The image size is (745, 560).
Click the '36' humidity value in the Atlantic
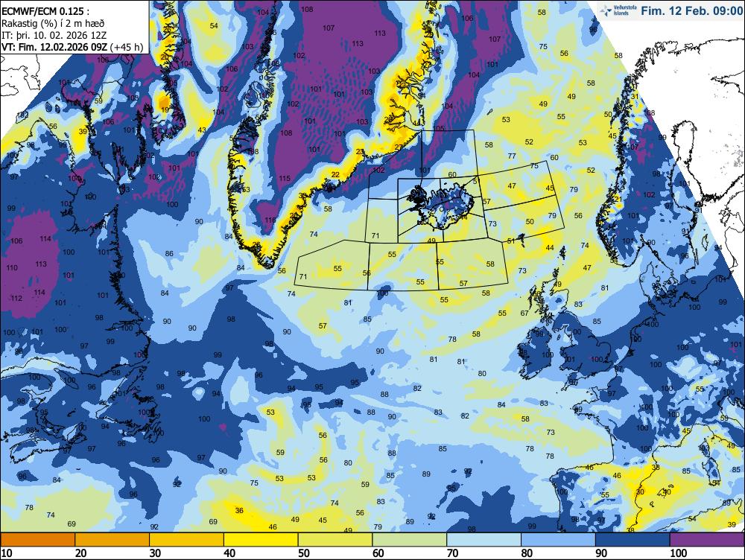click(239, 511)
